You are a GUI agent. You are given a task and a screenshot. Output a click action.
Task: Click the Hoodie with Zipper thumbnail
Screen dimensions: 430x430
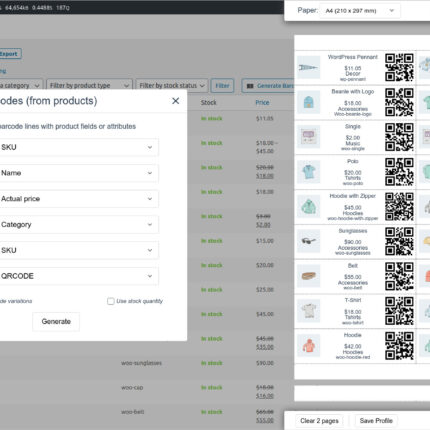pos(308,206)
